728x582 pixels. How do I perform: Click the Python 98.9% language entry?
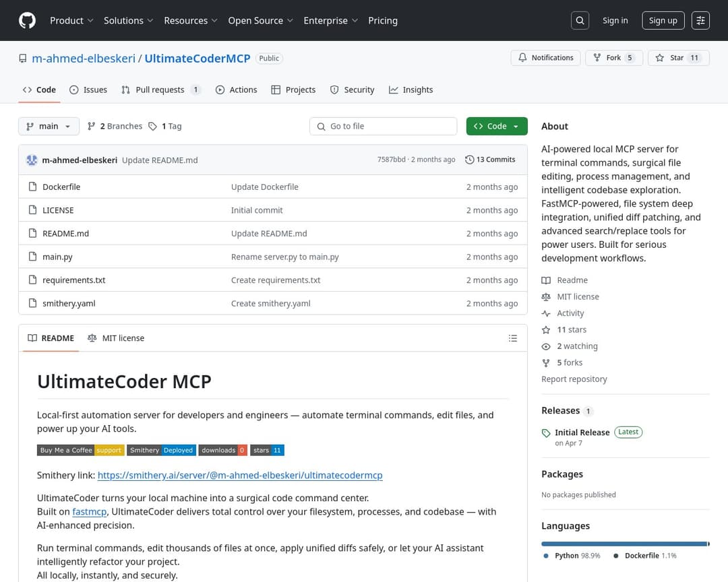[572, 556]
